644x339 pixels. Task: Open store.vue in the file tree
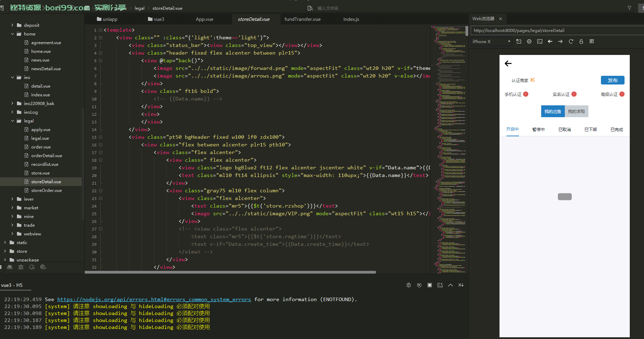[x=40, y=173]
